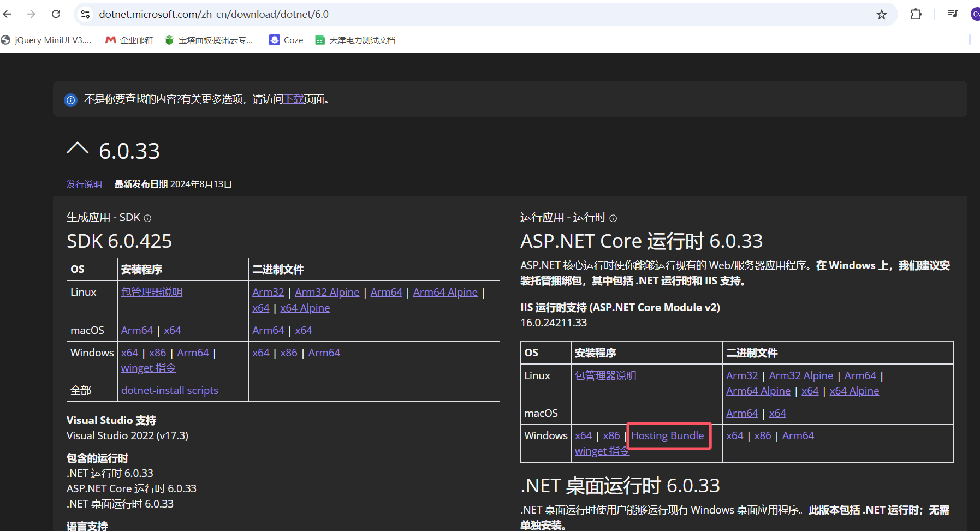Download ASP.NET Core Linux x64 Alpine binary
The height and width of the screenshot is (531, 980).
(854, 391)
